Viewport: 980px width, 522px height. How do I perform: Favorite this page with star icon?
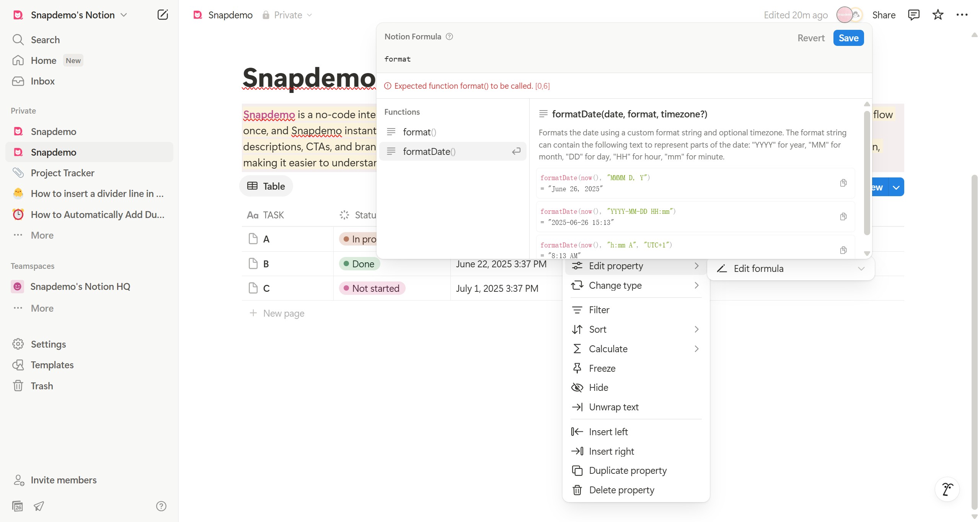(938, 15)
